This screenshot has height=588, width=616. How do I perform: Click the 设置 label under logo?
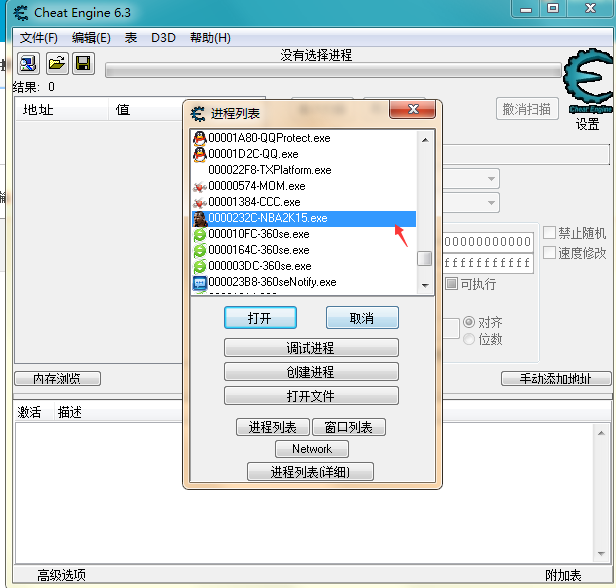tap(588, 124)
